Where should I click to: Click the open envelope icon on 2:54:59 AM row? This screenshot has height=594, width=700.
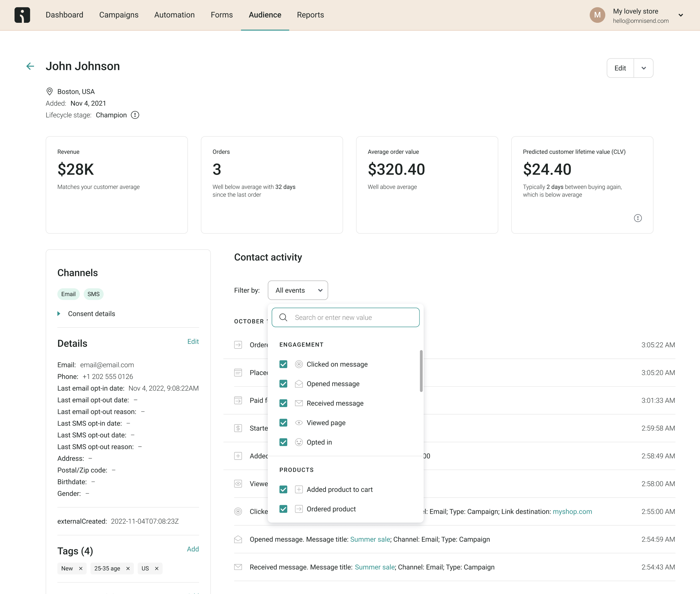click(x=238, y=539)
